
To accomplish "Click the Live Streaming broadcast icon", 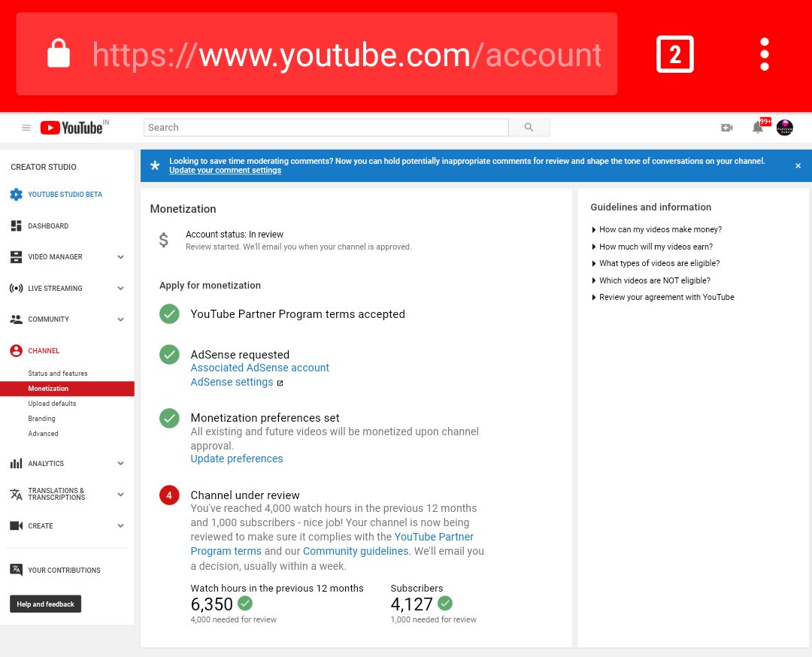I will 16,289.
